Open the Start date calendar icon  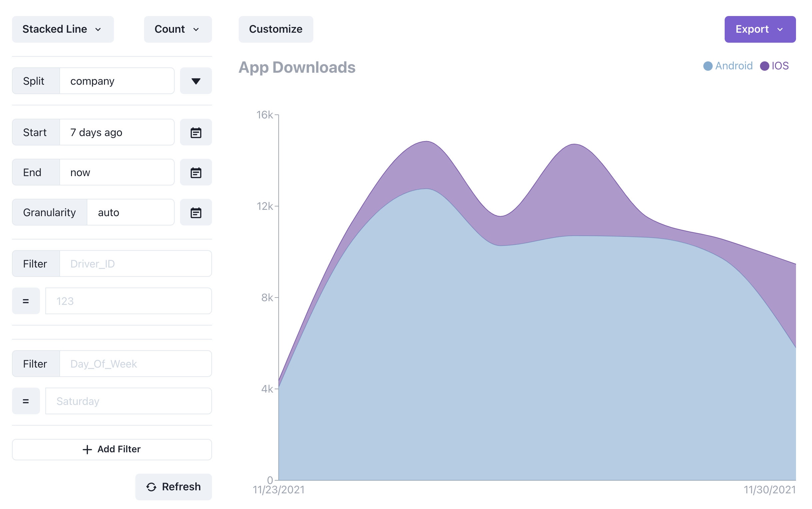pos(196,132)
